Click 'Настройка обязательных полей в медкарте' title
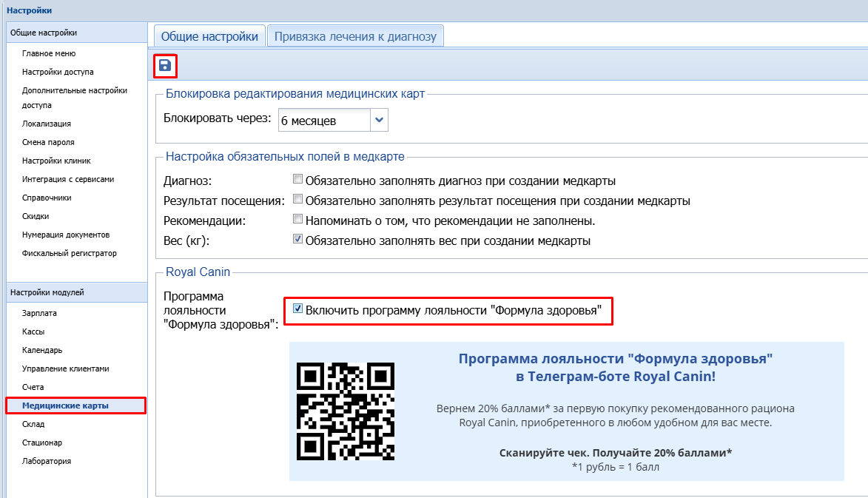This screenshot has height=498, width=868. click(285, 157)
